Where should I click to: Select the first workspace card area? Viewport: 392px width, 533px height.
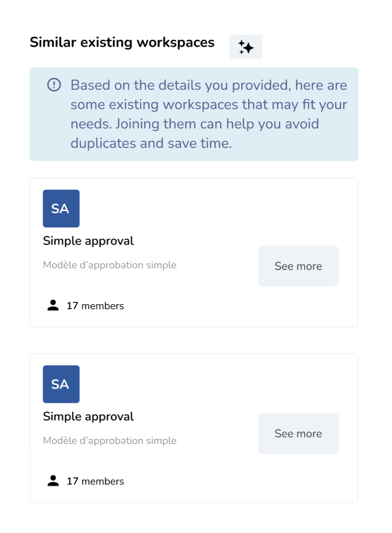(x=194, y=252)
